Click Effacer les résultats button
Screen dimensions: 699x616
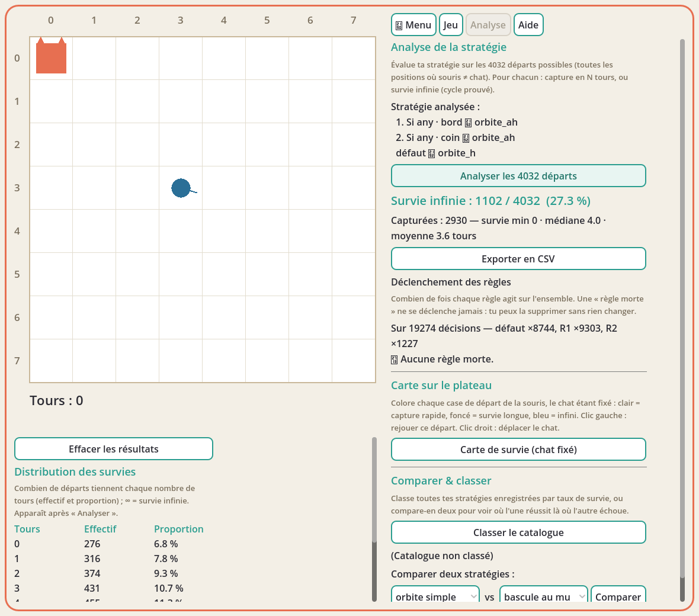[x=114, y=449]
